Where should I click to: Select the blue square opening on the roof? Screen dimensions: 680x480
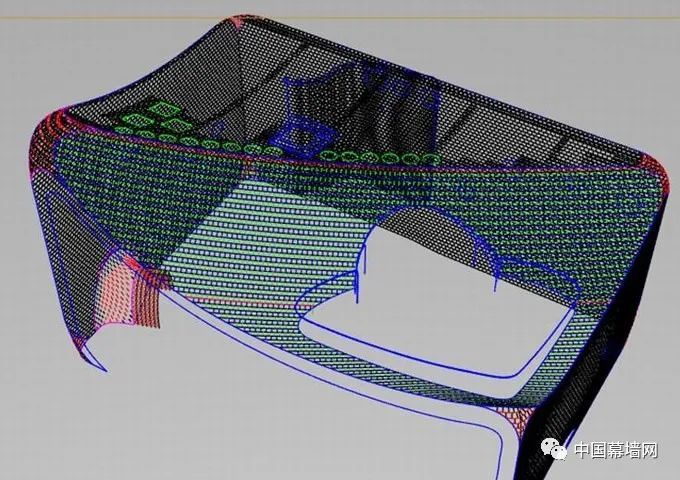tap(301, 135)
